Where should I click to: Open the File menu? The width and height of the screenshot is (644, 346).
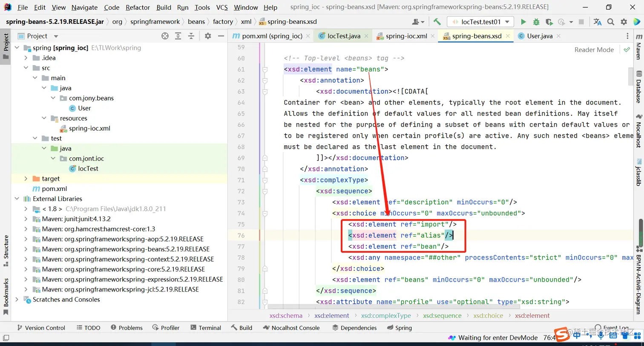(23, 7)
